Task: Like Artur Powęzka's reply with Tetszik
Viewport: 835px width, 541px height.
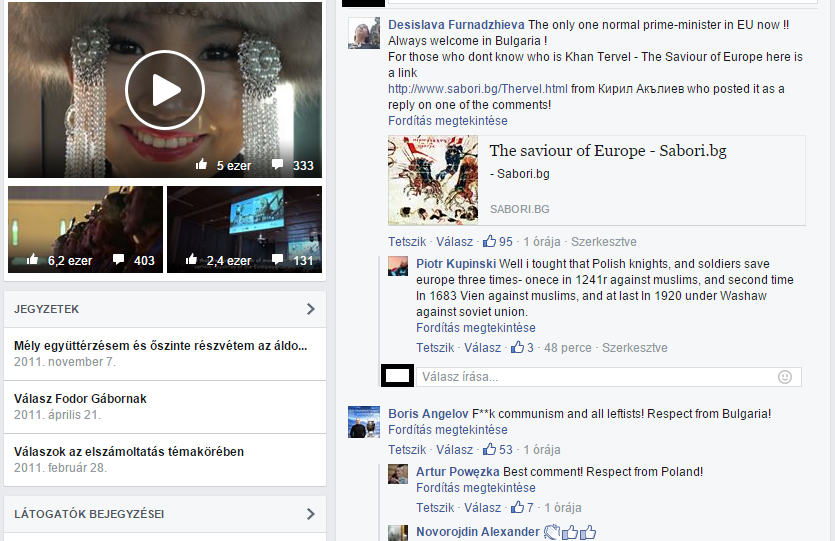Action: pyautogui.click(x=435, y=508)
